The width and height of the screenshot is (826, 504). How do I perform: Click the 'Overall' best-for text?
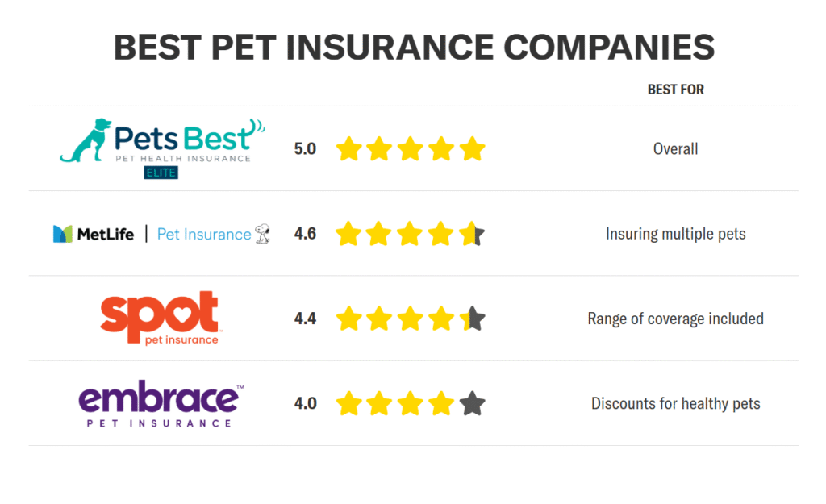tap(675, 149)
